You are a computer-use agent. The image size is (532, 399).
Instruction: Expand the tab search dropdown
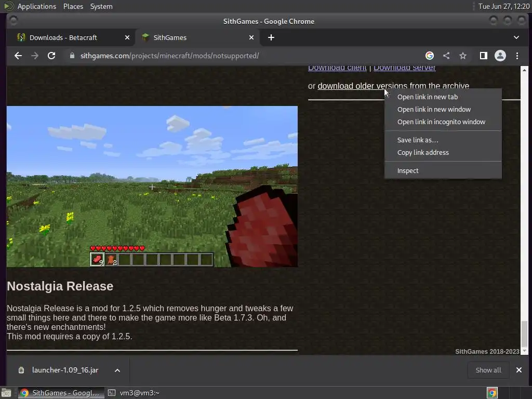(x=516, y=37)
